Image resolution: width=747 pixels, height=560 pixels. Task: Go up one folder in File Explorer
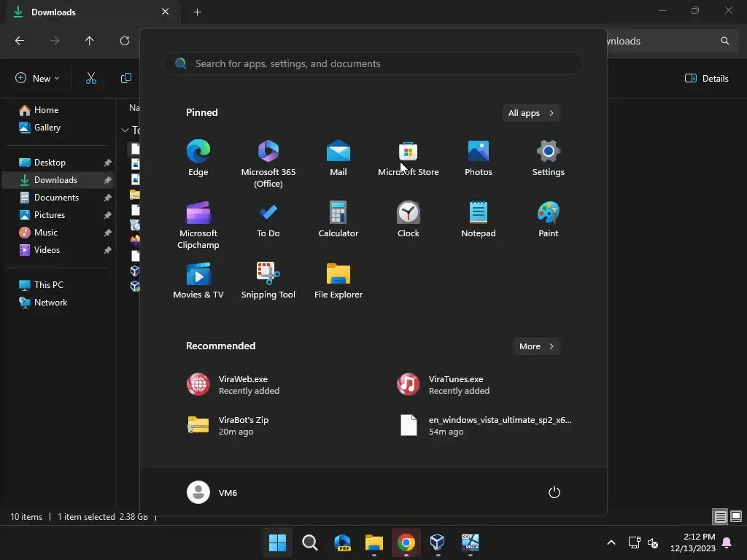(x=89, y=41)
